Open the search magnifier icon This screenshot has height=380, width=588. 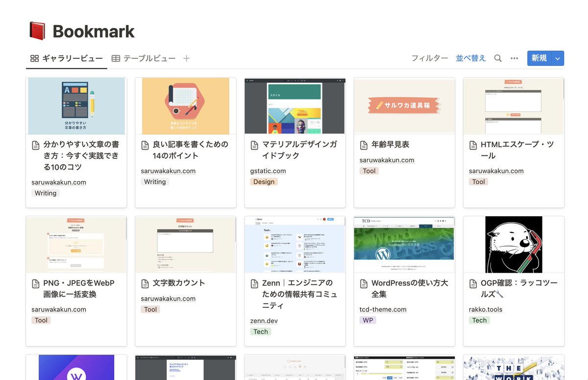498,58
